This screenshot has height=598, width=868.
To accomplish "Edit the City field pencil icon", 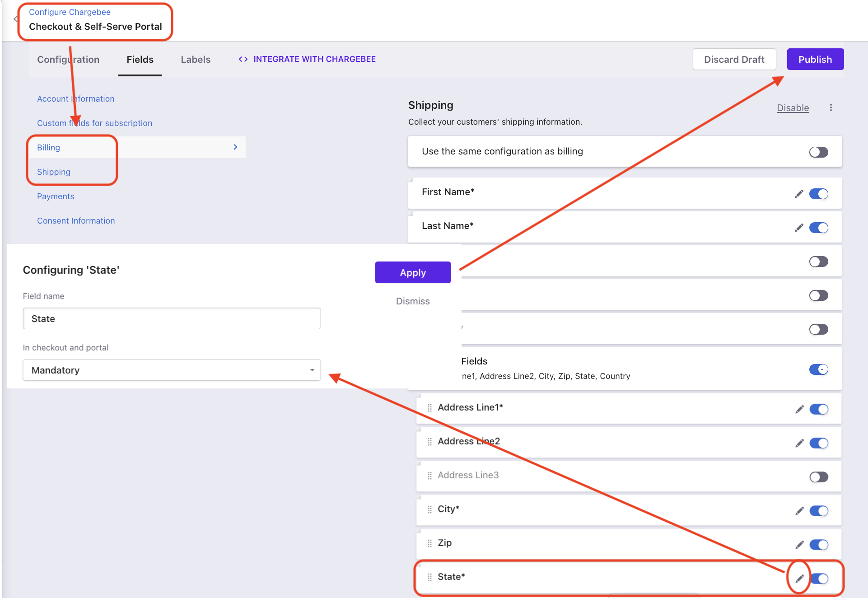I will click(x=799, y=511).
